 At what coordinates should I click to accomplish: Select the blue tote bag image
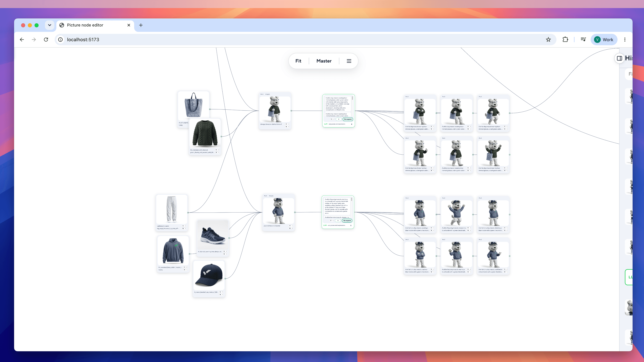pyautogui.click(x=193, y=105)
